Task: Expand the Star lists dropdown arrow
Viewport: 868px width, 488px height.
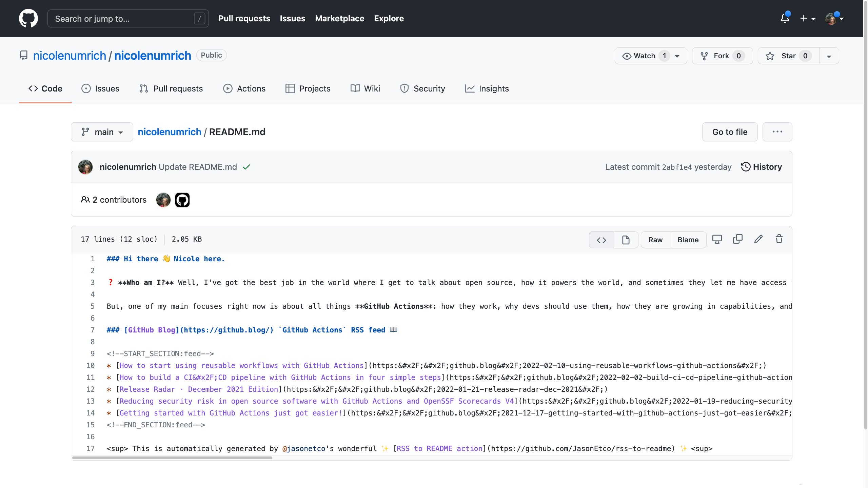Action: (x=829, y=56)
